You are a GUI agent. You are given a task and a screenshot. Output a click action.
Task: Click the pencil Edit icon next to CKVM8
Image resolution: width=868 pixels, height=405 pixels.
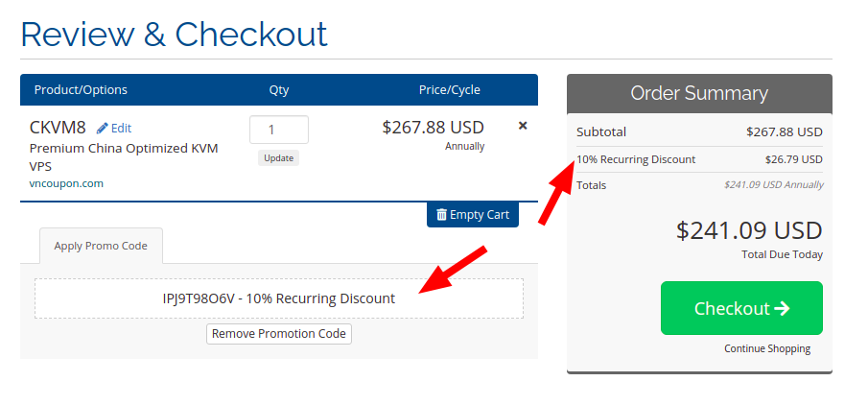[x=103, y=129]
